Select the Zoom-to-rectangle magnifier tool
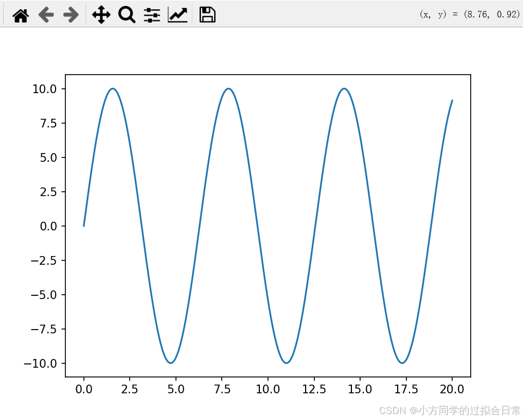This screenshot has height=420, width=523. (x=126, y=15)
